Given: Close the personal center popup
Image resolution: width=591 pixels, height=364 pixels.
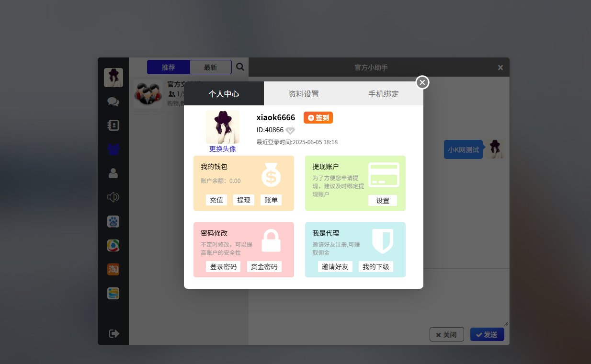Looking at the screenshot, I should pos(422,82).
